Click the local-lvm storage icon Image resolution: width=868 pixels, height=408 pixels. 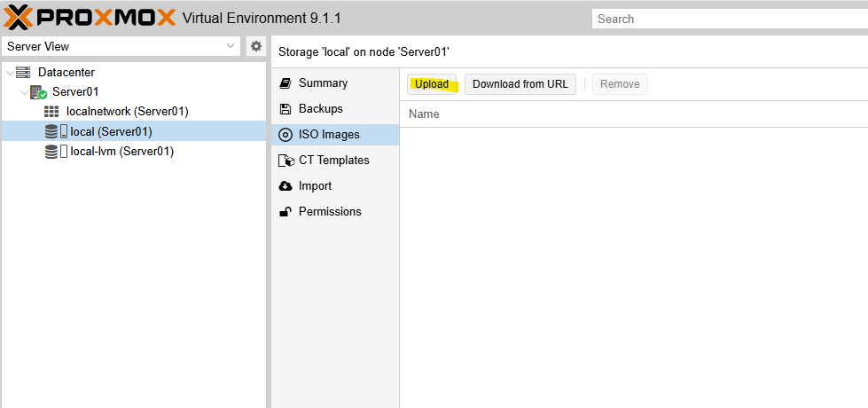56,152
